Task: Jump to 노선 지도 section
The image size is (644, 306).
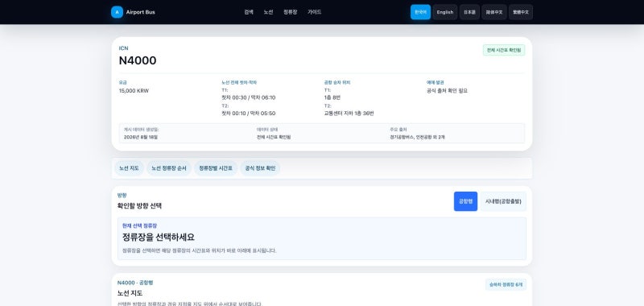Action: (x=129, y=168)
